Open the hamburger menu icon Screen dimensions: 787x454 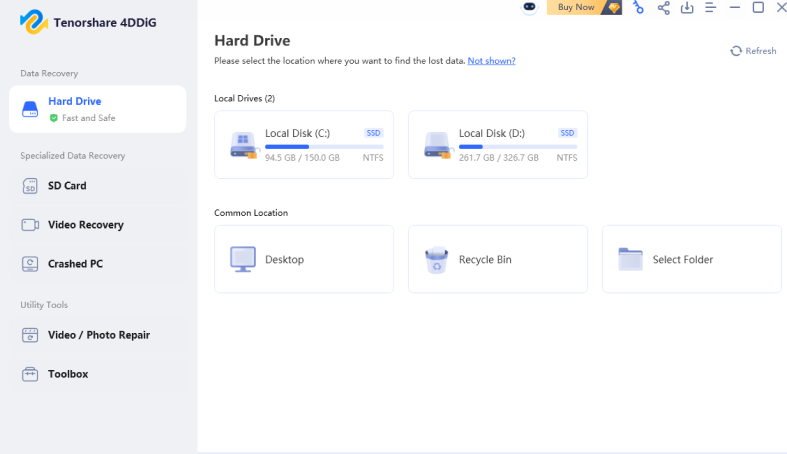coord(710,8)
